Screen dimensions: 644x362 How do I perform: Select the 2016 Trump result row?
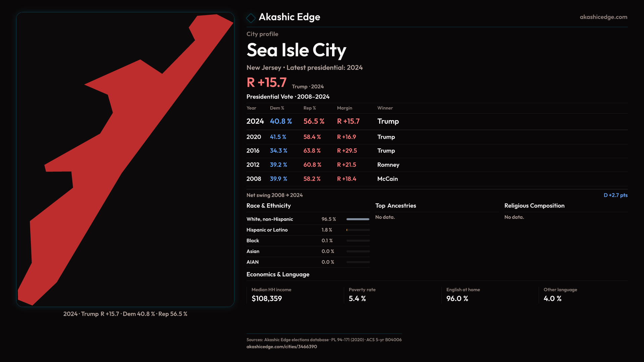pyautogui.click(x=437, y=151)
